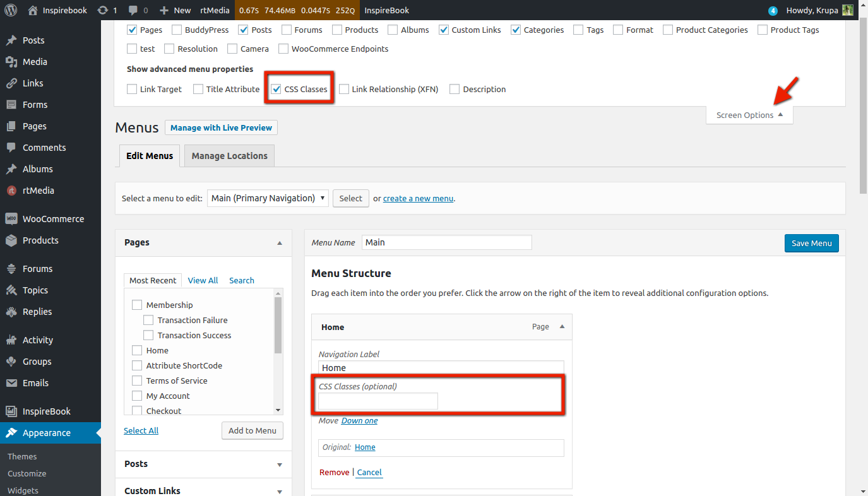Image resolution: width=868 pixels, height=496 pixels.
Task: Enable the Link Target checkbox
Action: (x=132, y=89)
